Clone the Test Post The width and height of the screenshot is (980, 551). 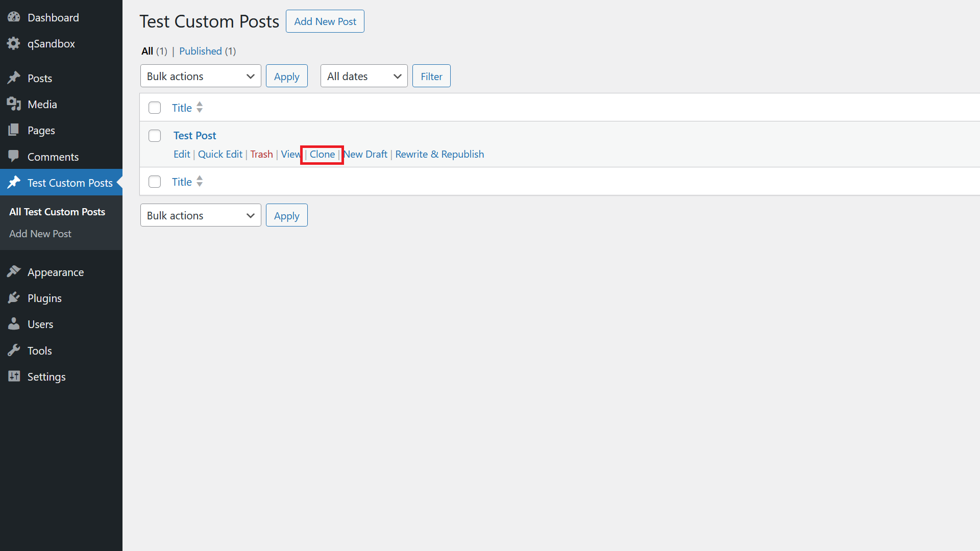pos(322,154)
